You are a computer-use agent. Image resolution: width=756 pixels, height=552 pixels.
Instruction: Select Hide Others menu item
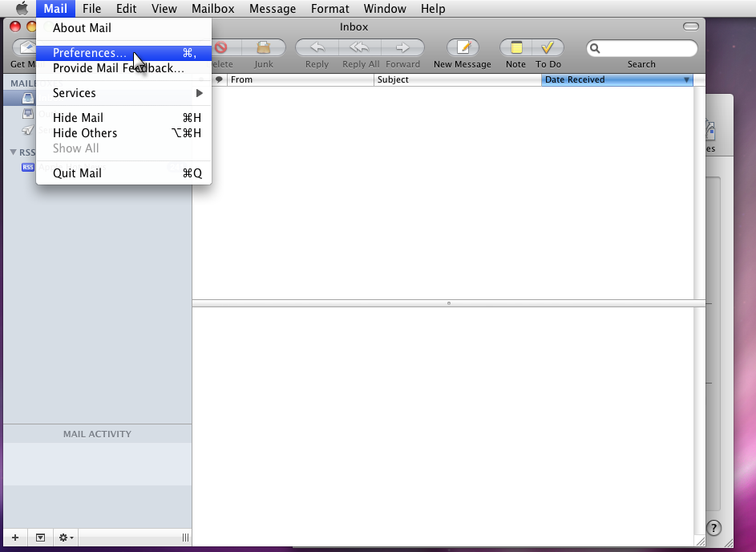(124, 133)
